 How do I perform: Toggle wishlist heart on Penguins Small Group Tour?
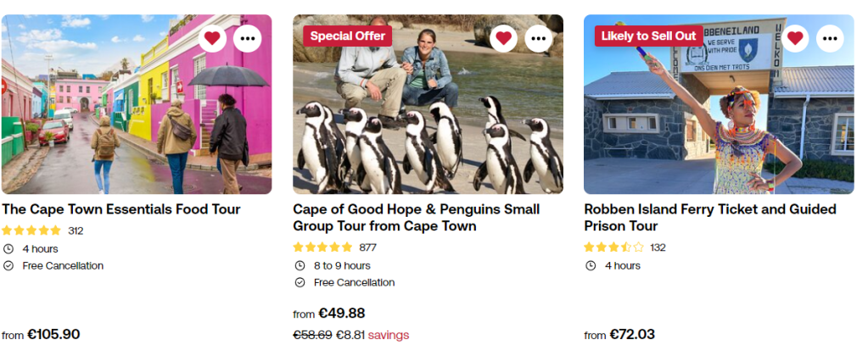503,38
